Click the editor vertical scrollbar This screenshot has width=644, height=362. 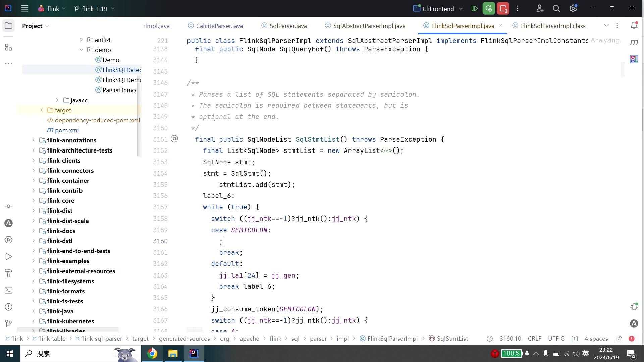623,69
